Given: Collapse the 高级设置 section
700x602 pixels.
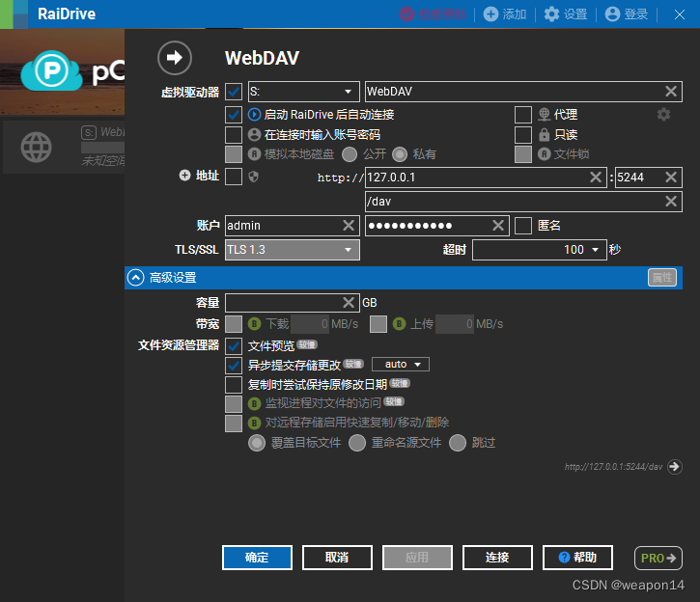Looking at the screenshot, I should pos(136,278).
